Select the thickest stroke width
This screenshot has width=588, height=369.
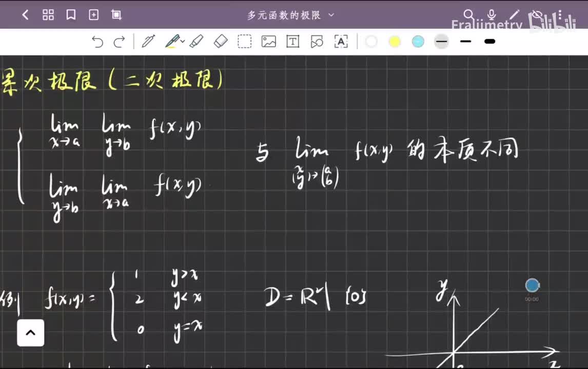click(x=490, y=42)
